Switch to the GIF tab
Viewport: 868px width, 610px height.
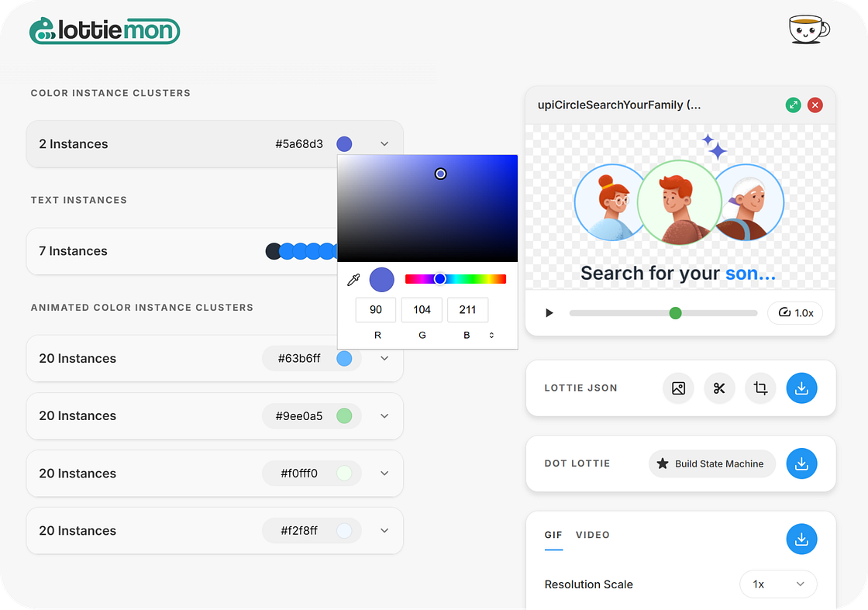click(x=553, y=535)
